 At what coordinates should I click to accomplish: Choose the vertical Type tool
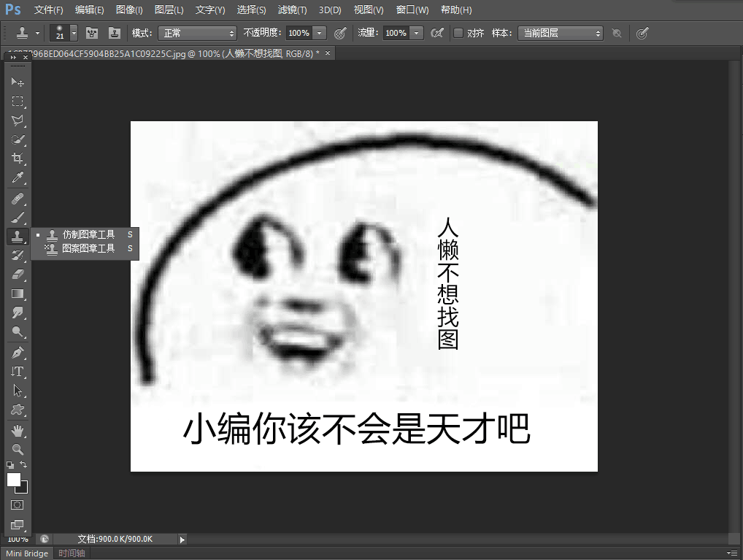18,372
